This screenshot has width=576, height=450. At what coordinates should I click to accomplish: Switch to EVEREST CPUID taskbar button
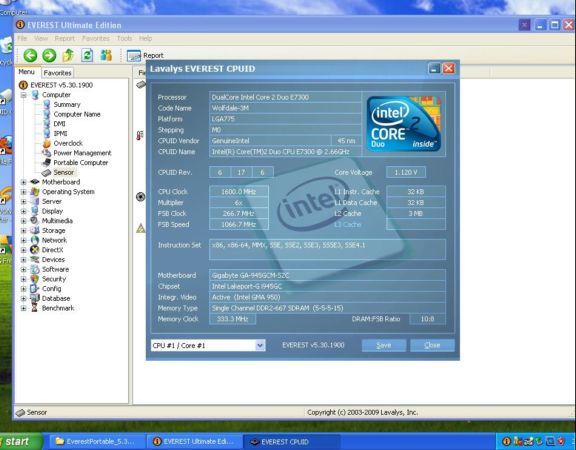[292, 442]
